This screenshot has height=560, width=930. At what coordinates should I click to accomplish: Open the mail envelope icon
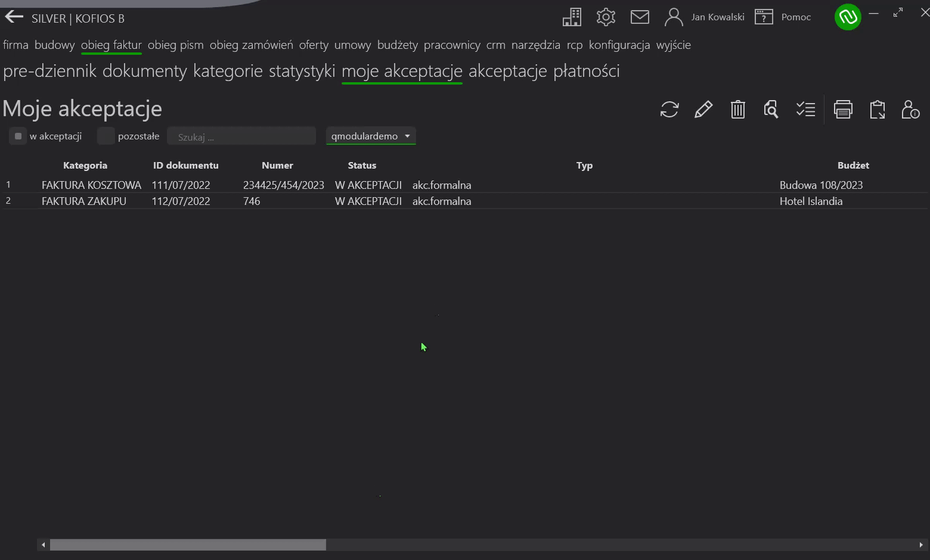[x=640, y=17]
